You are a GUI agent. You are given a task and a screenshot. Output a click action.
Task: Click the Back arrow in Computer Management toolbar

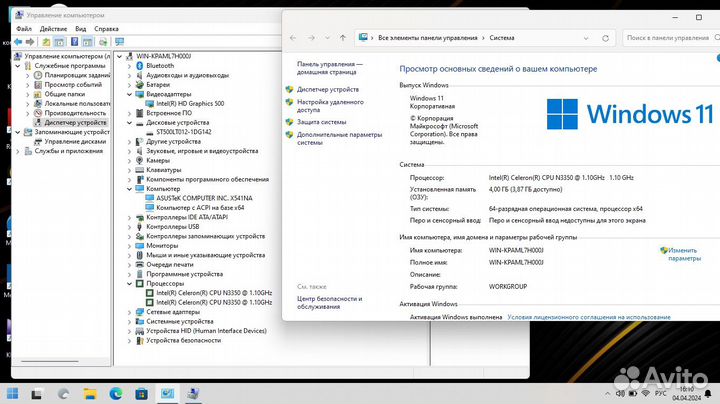(18, 42)
